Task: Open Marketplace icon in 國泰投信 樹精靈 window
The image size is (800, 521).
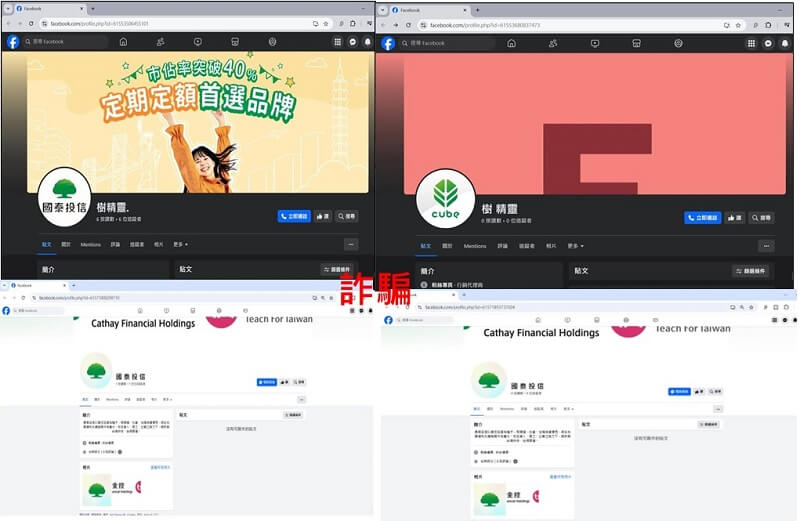Action: click(235, 42)
